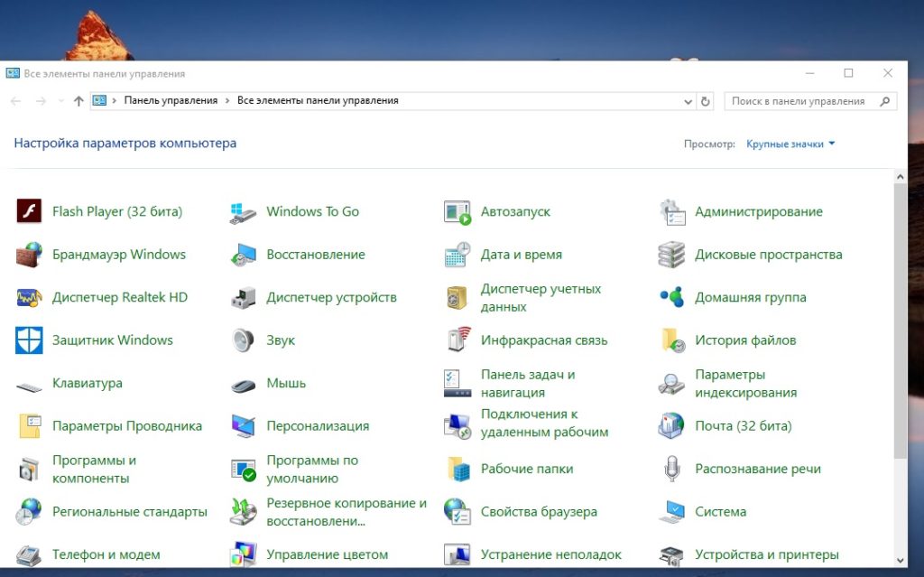The width and height of the screenshot is (924, 577).
Task: Open Дата и время calendar icon
Action: click(x=457, y=255)
